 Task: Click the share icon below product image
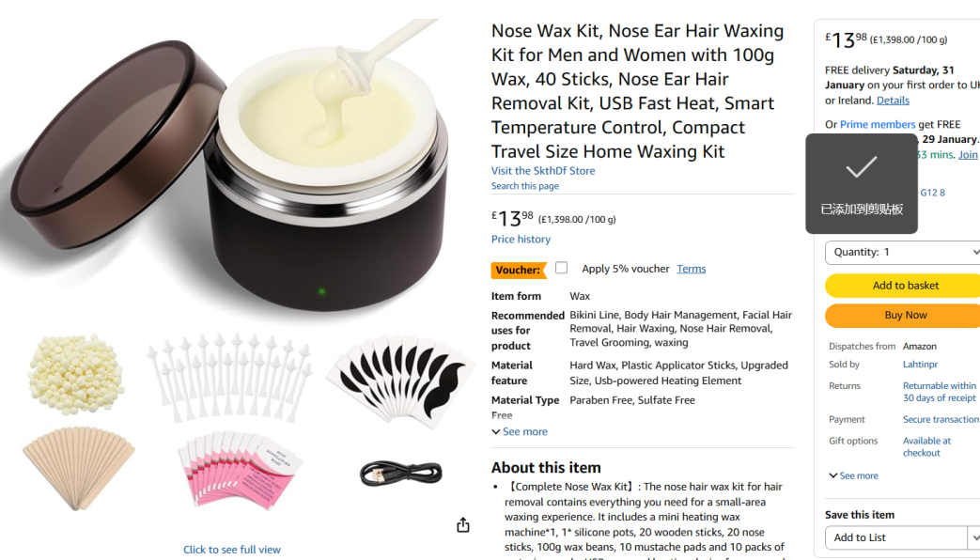click(463, 525)
